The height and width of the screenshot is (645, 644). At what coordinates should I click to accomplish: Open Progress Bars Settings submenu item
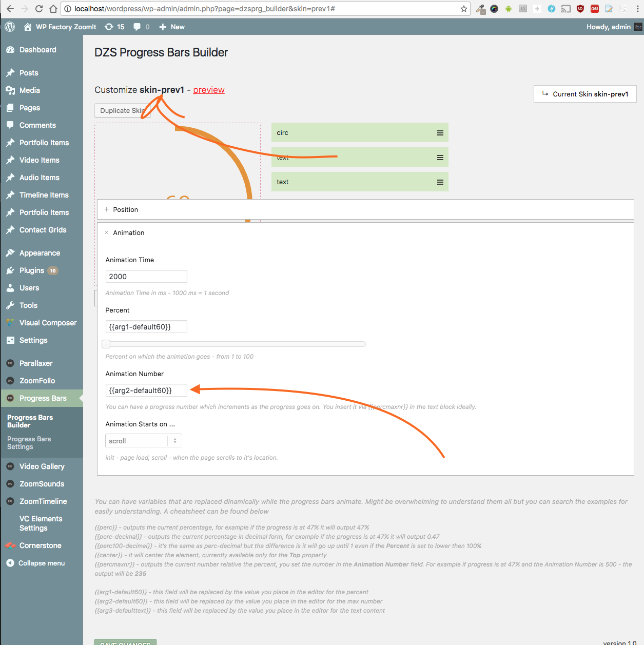[x=29, y=443]
